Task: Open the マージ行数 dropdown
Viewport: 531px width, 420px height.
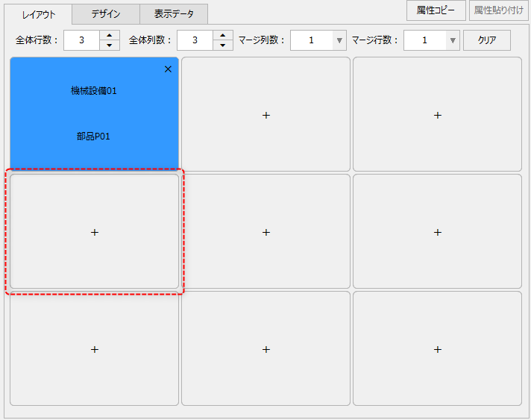Action: coord(452,40)
